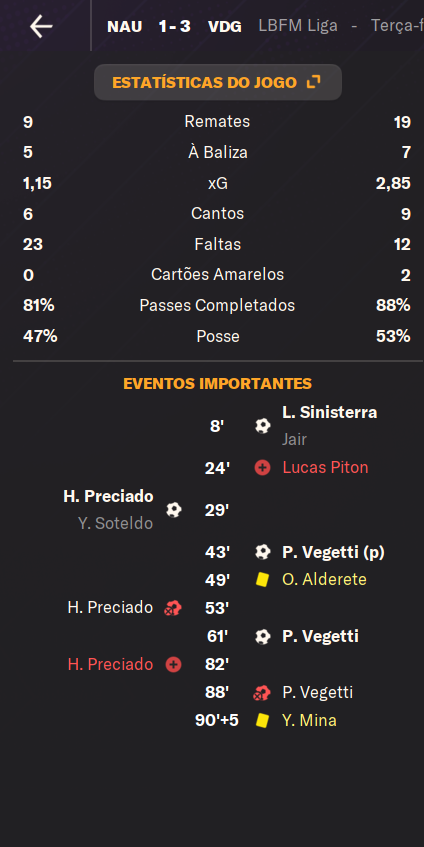
Task: Open Lucas Piton player name
Action: (325, 468)
